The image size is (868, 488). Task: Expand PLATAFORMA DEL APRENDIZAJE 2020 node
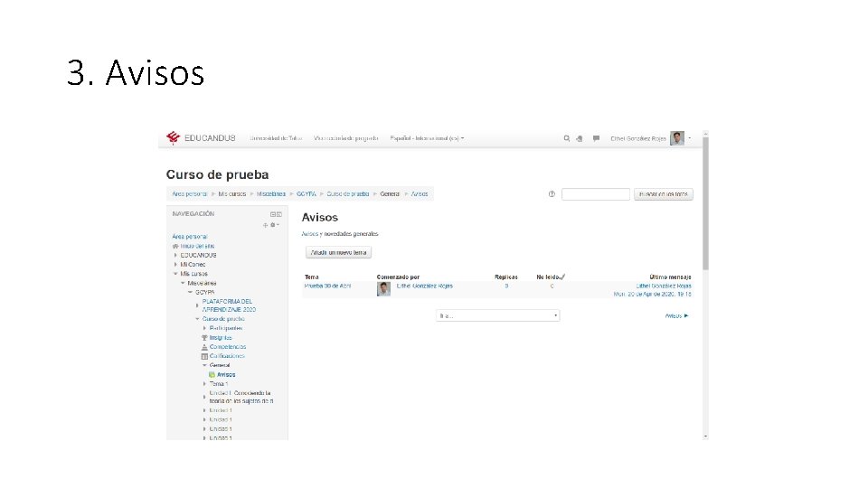(x=198, y=305)
